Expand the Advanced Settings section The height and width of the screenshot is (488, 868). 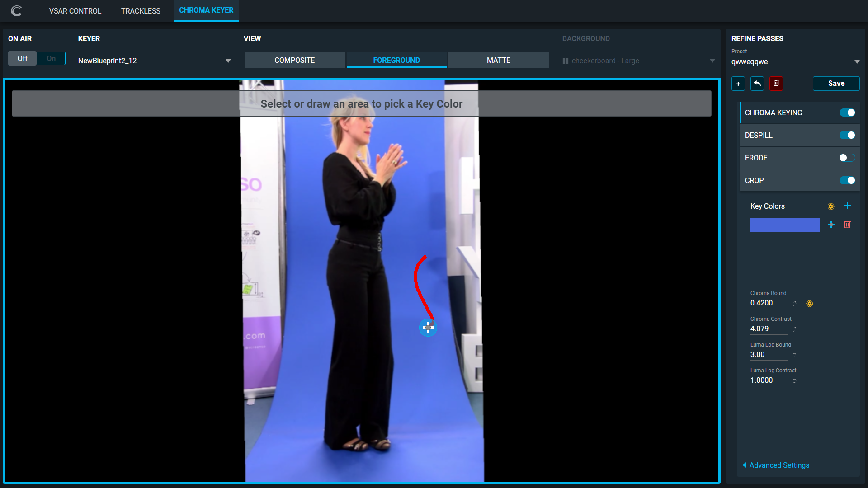point(778,465)
